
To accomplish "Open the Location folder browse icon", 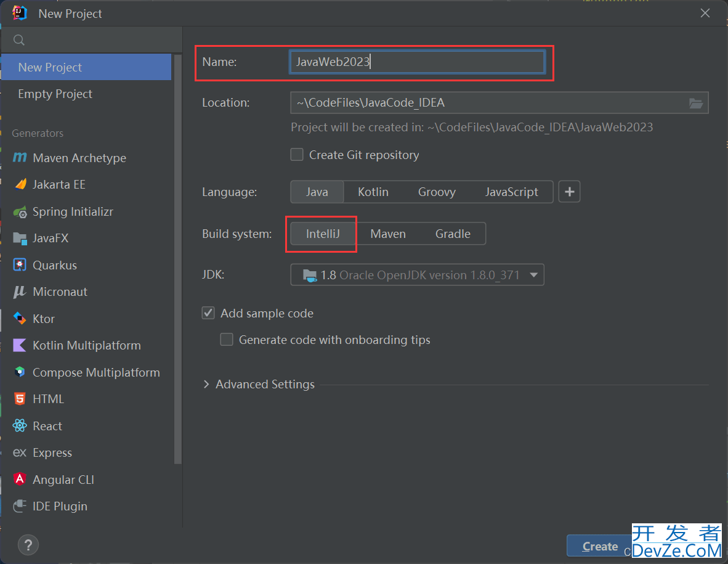I will (695, 103).
